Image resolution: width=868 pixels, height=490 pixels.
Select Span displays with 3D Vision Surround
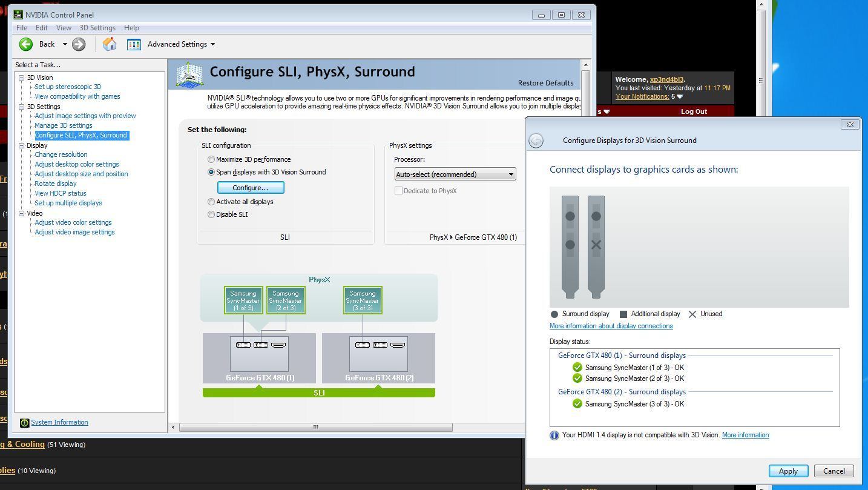211,172
